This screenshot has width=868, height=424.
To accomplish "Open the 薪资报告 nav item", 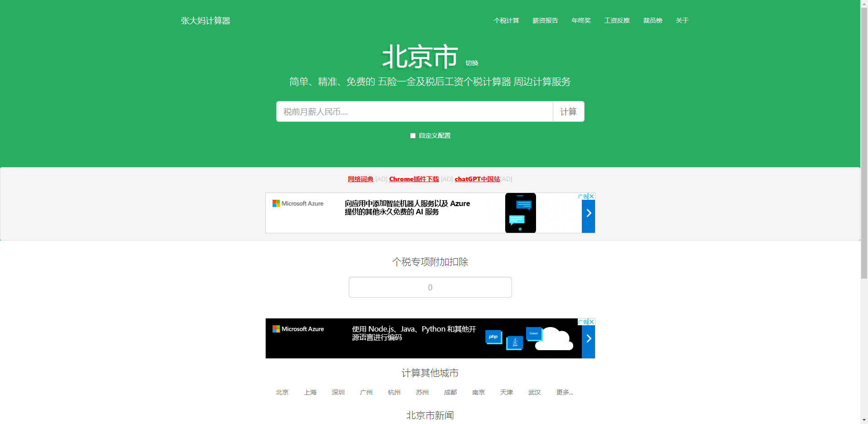I will [545, 20].
